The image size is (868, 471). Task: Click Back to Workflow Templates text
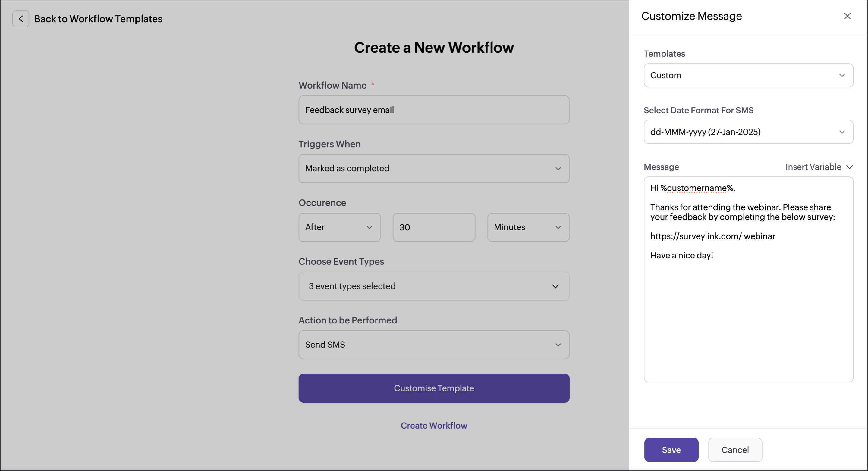(98, 19)
